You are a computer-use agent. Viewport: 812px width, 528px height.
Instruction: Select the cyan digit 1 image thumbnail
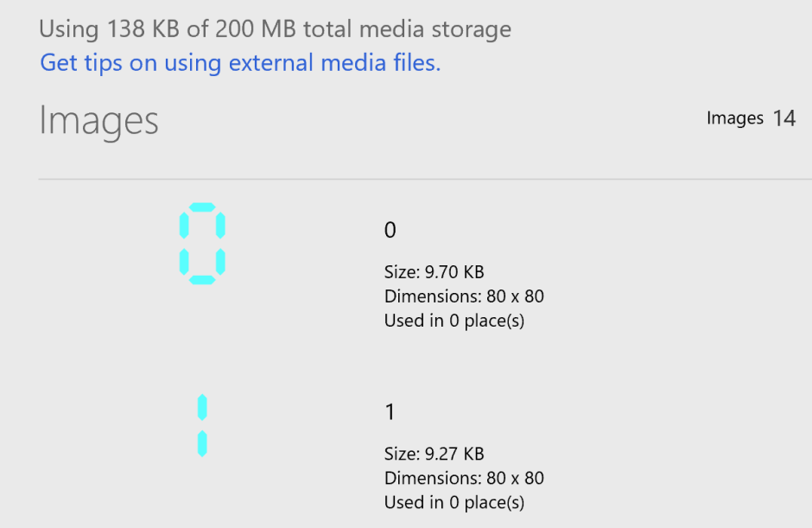[x=202, y=425]
